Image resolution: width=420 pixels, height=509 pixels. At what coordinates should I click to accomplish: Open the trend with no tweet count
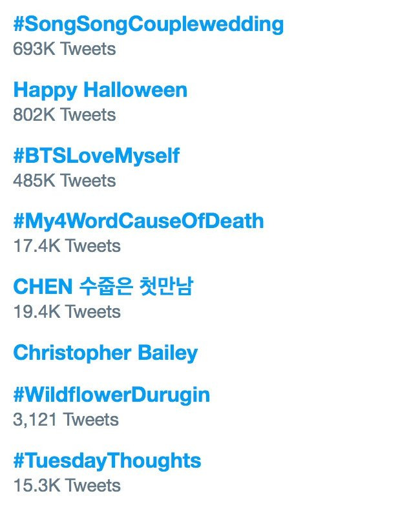(105, 353)
